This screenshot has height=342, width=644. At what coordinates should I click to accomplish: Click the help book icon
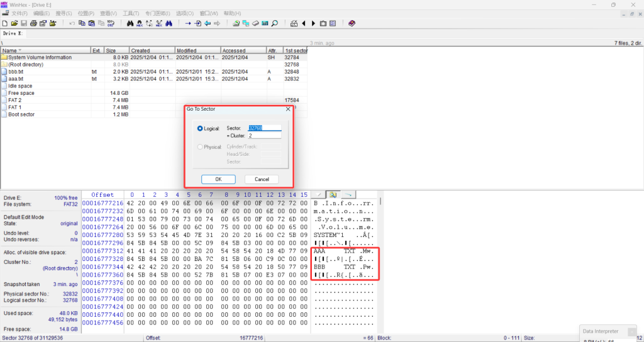pyautogui.click(x=352, y=23)
